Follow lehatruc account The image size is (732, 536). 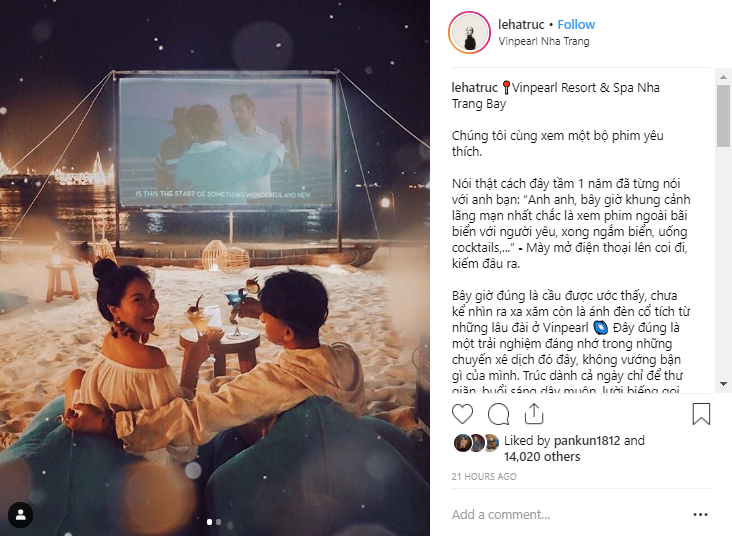[576, 24]
